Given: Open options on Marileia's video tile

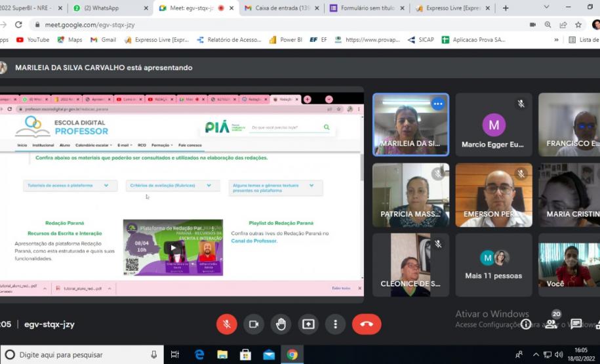Looking at the screenshot, I should pyautogui.click(x=437, y=104).
